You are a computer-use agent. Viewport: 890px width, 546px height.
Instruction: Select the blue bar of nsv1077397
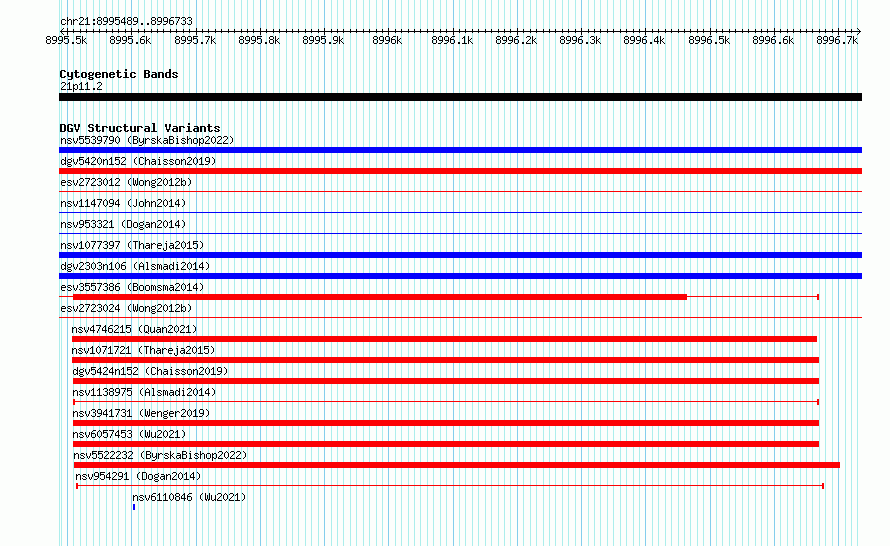pos(460,255)
